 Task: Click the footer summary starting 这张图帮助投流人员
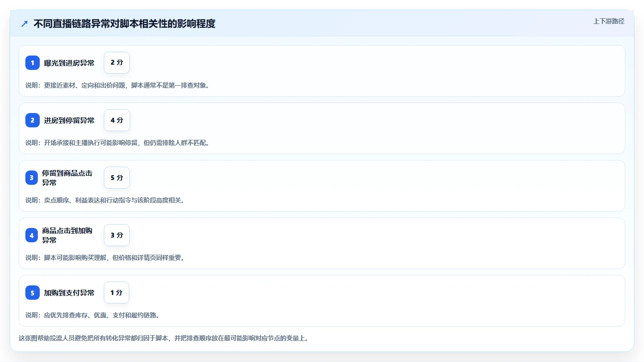(163, 338)
